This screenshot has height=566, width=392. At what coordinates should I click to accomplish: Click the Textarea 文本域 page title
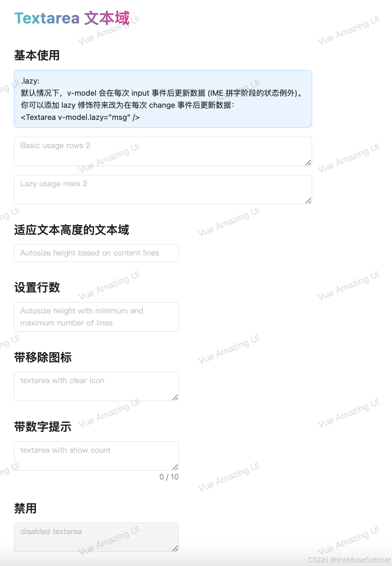pos(72,18)
